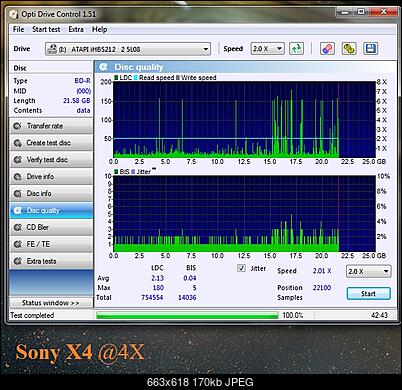Click the Extra tests sidebar icon
This screenshot has width=402, height=390.
17,261
